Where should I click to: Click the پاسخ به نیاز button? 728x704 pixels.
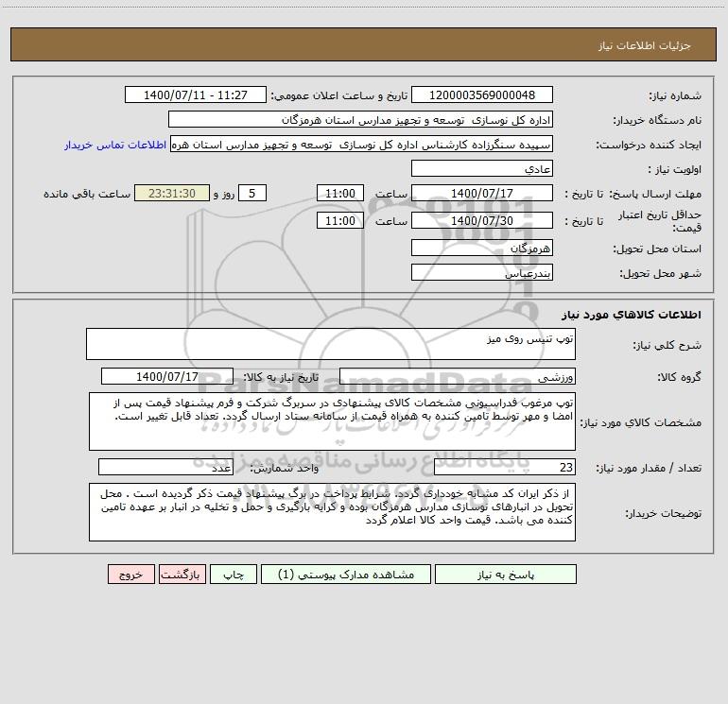[506, 574]
